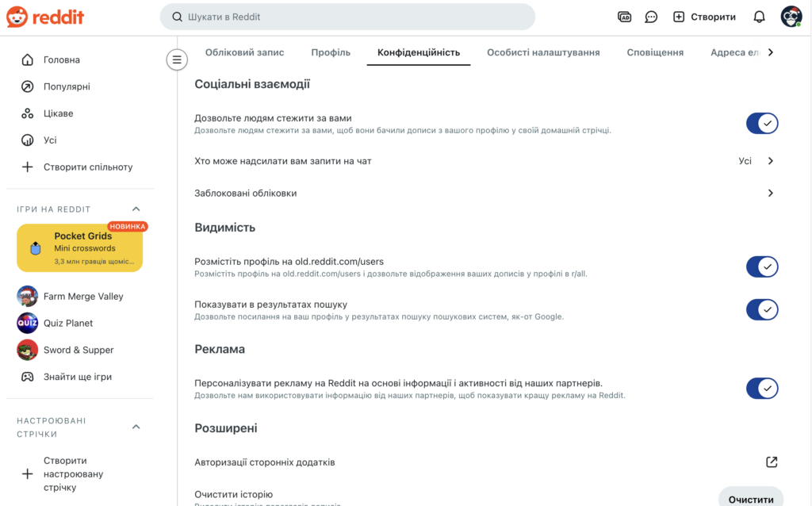
Task: Disable the 'Дозвольте людям стежити за вами' toggle
Action: point(762,123)
